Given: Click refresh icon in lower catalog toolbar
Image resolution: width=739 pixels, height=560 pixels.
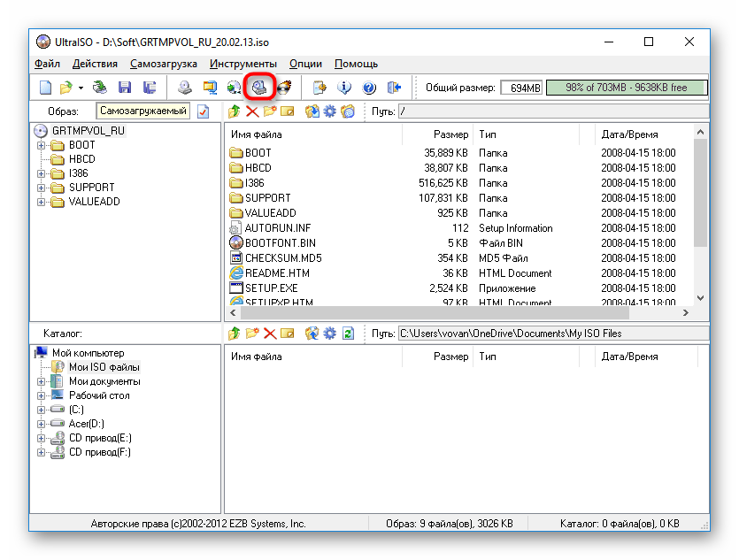Looking at the screenshot, I should pyautogui.click(x=348, y=334).
